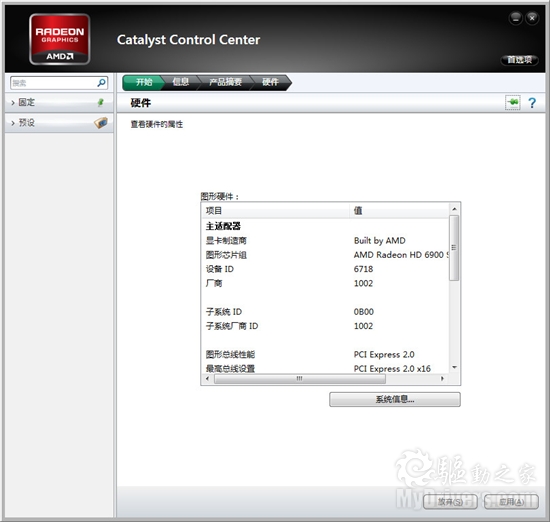The width and height of the screenshot is (550, 522).
Task: Open the 系统信息... button
Action: (395, 399)
